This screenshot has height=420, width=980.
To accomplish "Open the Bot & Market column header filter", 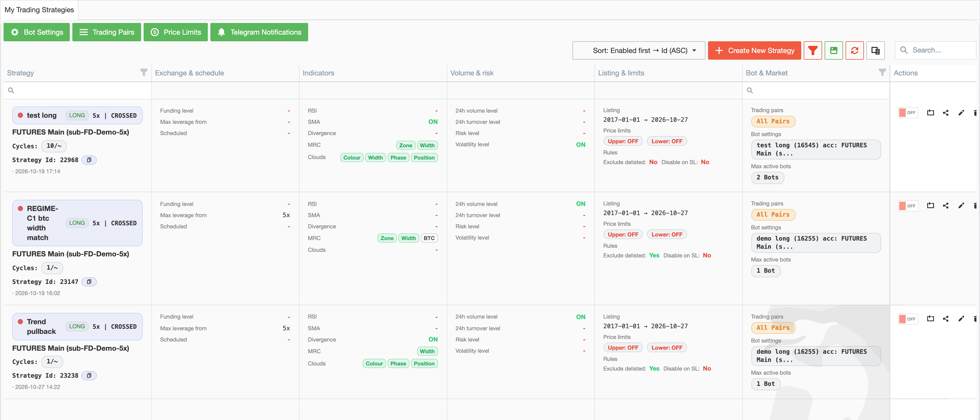I will click(x=882, y=72).
